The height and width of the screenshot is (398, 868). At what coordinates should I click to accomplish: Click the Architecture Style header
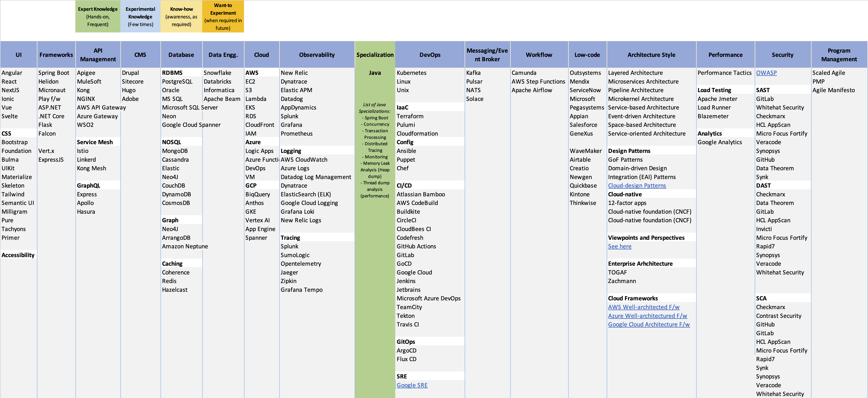coord(651,55)
